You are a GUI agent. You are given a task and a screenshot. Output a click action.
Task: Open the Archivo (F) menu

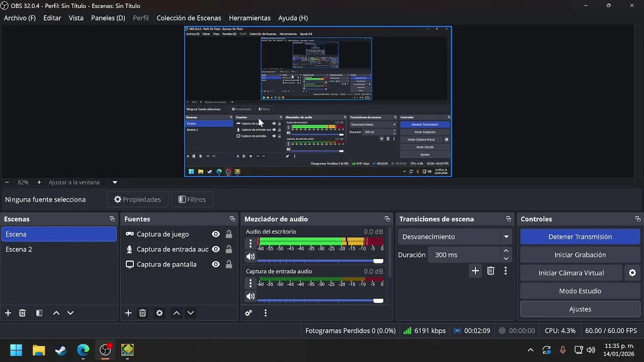pyautogui.click(x=20, y=18)
